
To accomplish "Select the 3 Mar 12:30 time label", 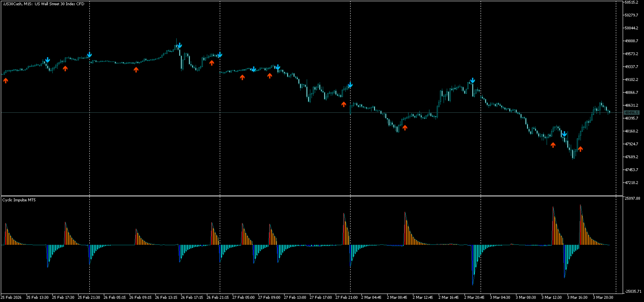I will (x=551, y=298).
